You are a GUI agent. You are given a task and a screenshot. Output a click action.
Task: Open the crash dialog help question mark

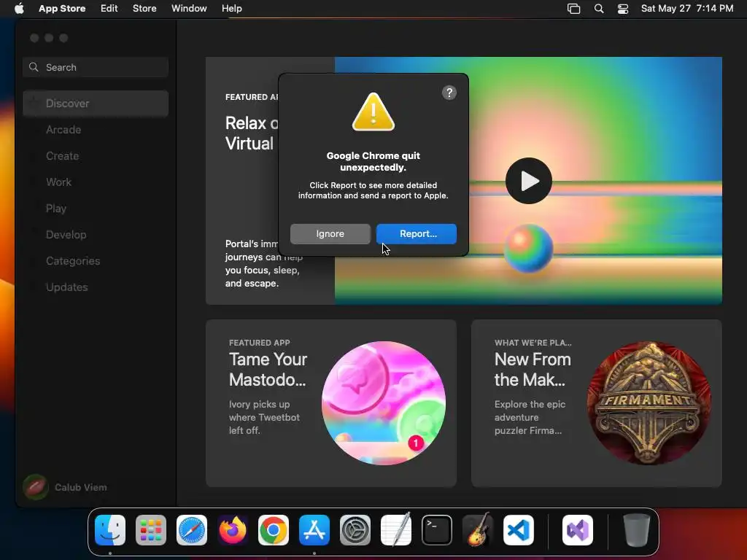449,93
